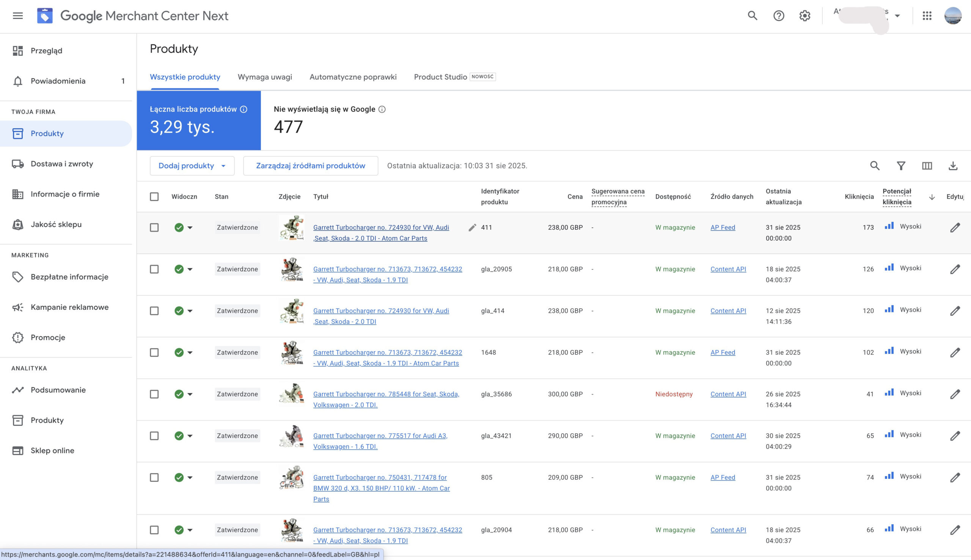Open Garrett Turbocharger 775517 product link
Screen dimensions: 971x560
click(380, 441)
